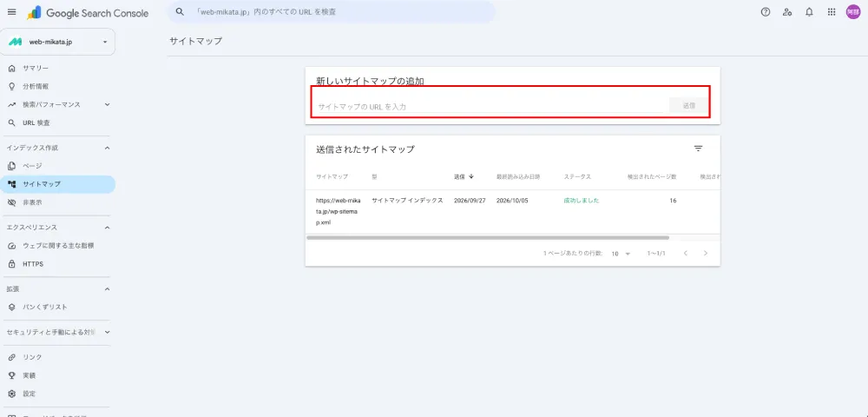Click the 検索パフォーマンス trend icon
Image resolution: width=868 pixels, height=417 pixels.
tap(11, 104)
